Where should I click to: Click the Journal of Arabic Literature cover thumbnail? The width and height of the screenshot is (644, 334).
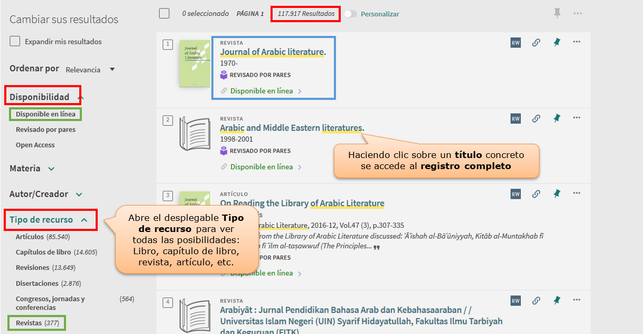pyautogui.click(x=194, y=64)
